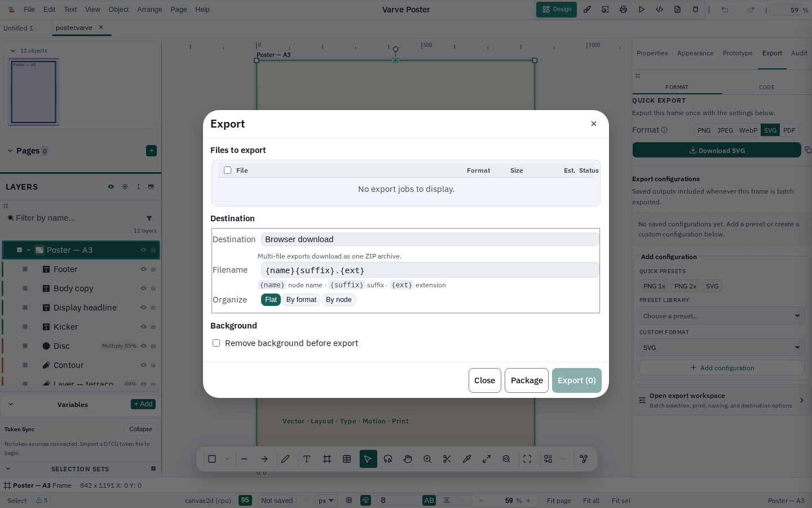The width and height of the screenshot is (812, 508).
Task: Click the branch icon in bottom toolbar
Action: [x=584, y=459]
